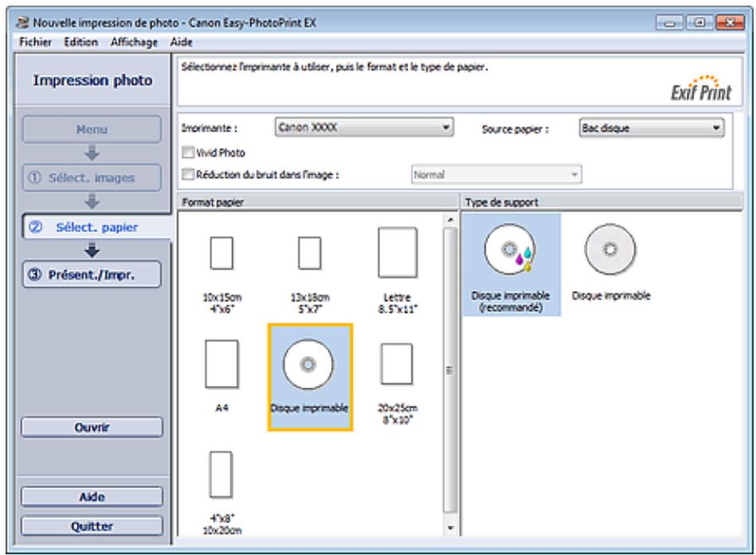756x555 pixels.
Task: Click the Ouvrir button
Action: point(92,427)
